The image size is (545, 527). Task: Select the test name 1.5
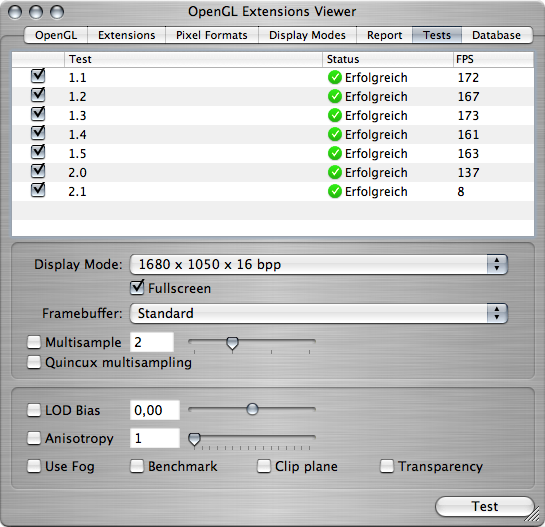click(x=78, y=153)
